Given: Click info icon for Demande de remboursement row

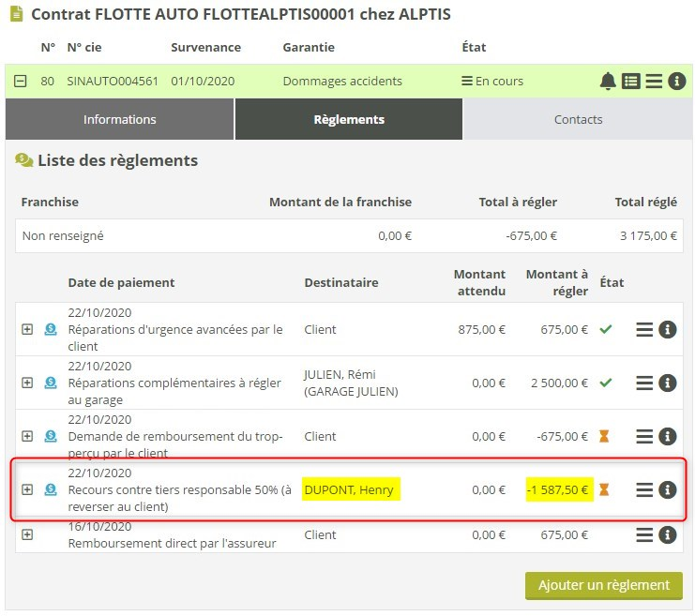Looking at the screenshot, I should (x=668, y=437).
